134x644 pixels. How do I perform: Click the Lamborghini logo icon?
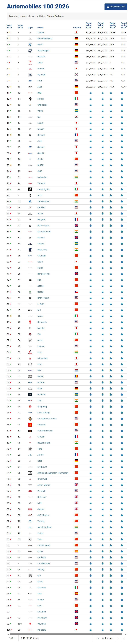coord(30,189)
